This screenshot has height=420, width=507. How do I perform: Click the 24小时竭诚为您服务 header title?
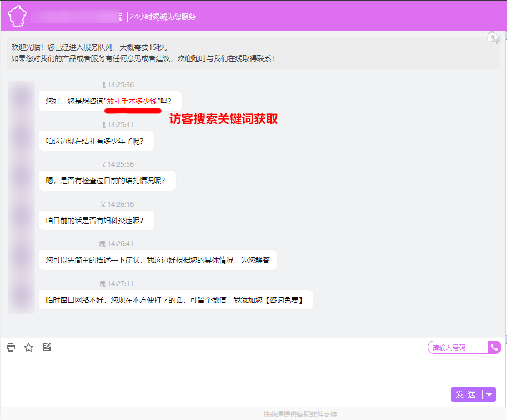coord(162,17)
